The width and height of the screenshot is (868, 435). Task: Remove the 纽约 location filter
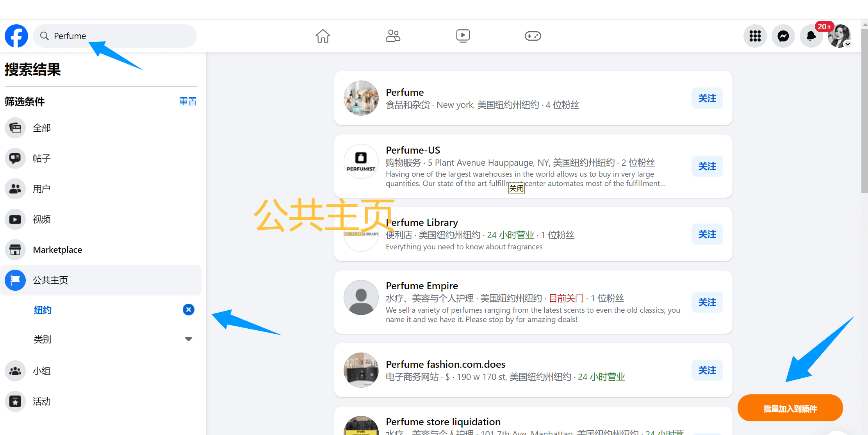pos(189,310)
